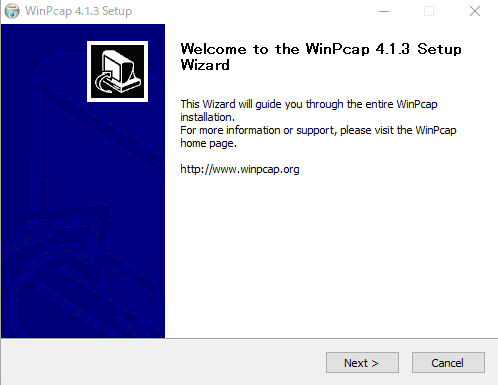Viewport: 498px width, 385px height.
Task: Click the word Wizard in the heading
Action: 205,65
